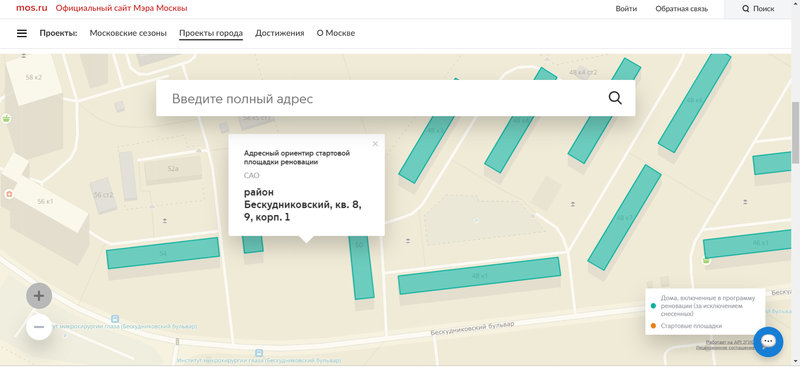Click the green shop marker on left edge

click(x=6, y=118)
